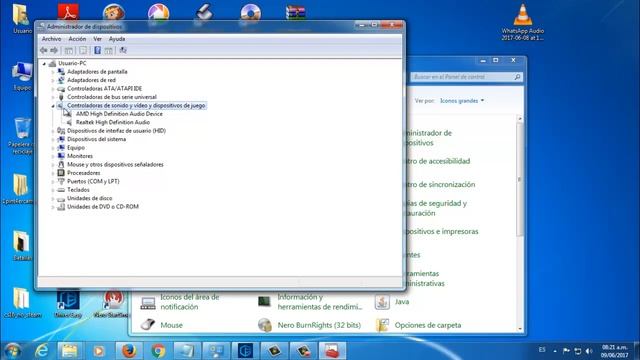
Task: Click the Teclados keyboard icon
Action: tap(61, 190)
